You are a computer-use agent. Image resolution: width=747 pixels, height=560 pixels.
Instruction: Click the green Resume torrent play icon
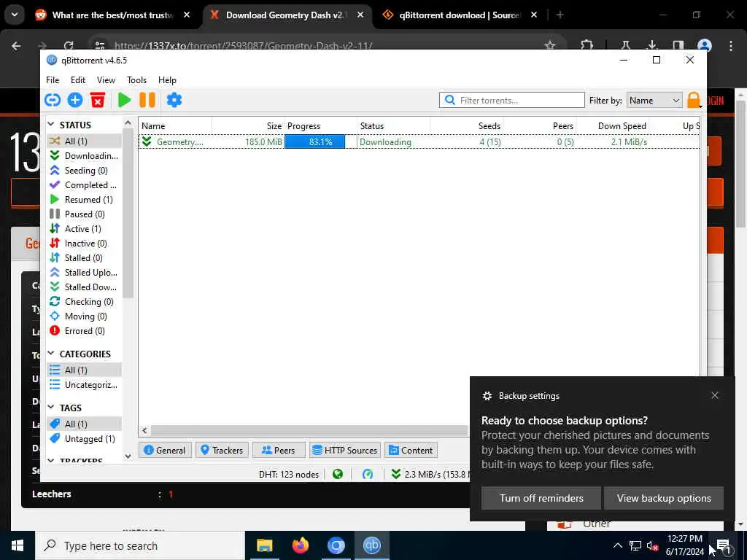(x=124, y=100)
